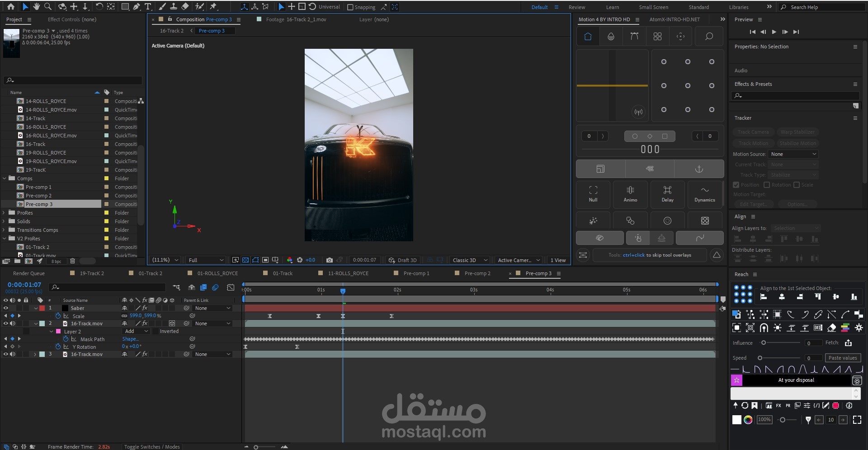Click the Dynamics tool in Motion 4
The image size is (868, 450).
point(705,194)
